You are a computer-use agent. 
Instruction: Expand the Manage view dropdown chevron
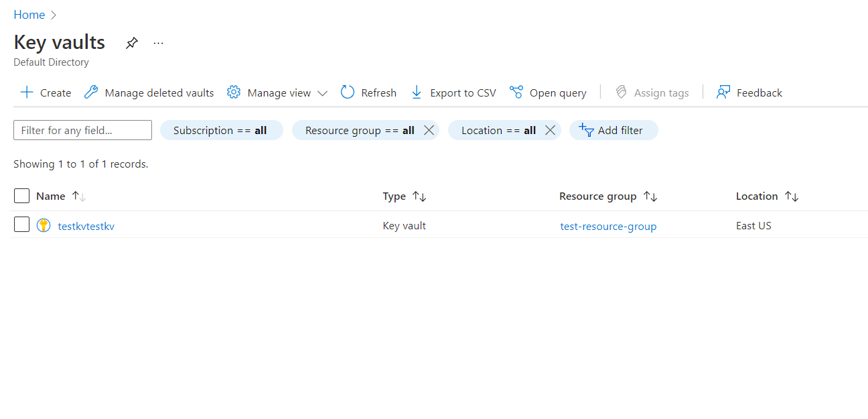coord(322,93)
